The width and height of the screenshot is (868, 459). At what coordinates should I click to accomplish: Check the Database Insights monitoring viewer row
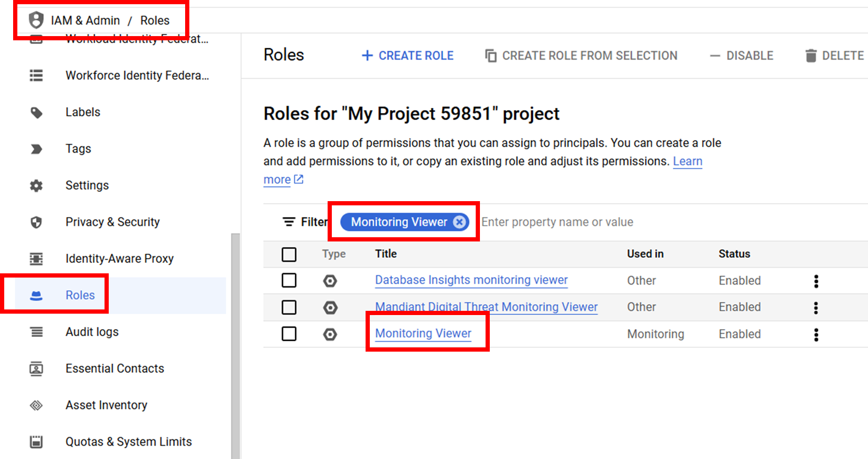point(289,280)
